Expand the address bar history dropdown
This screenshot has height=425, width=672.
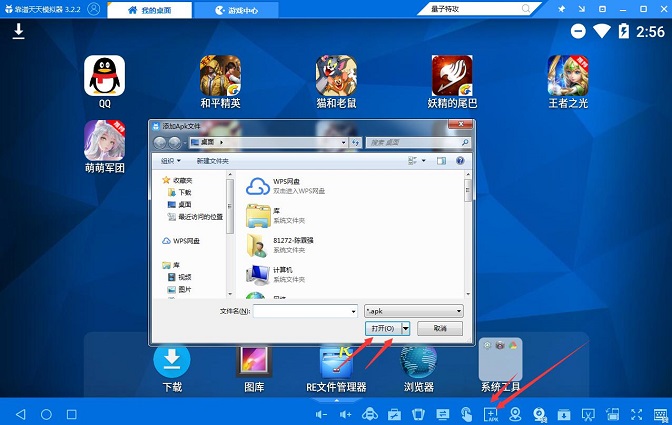(344, 142)
